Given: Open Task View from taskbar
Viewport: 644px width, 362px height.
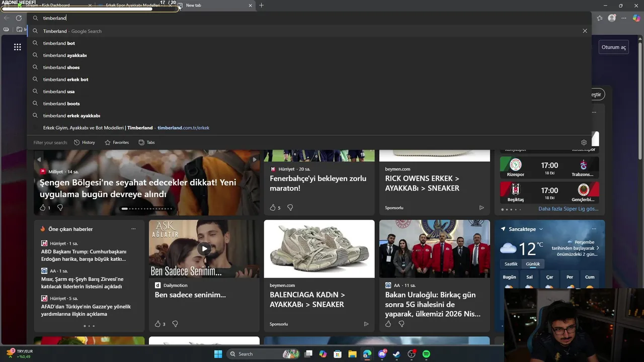Looking at the screenshot, I should coord(308,354).
